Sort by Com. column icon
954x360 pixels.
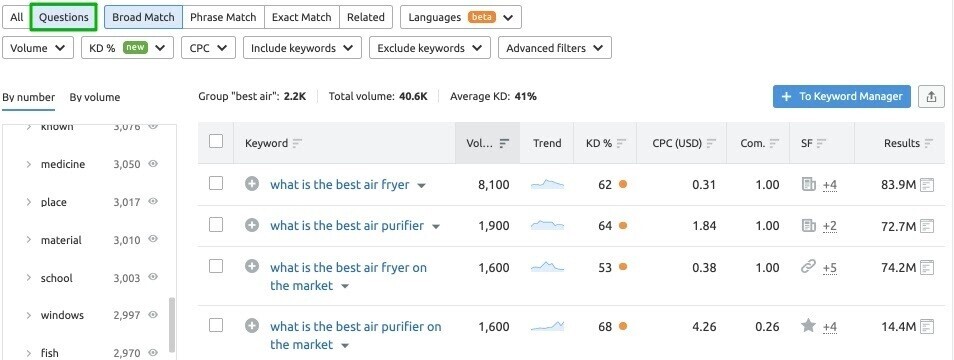774,144
